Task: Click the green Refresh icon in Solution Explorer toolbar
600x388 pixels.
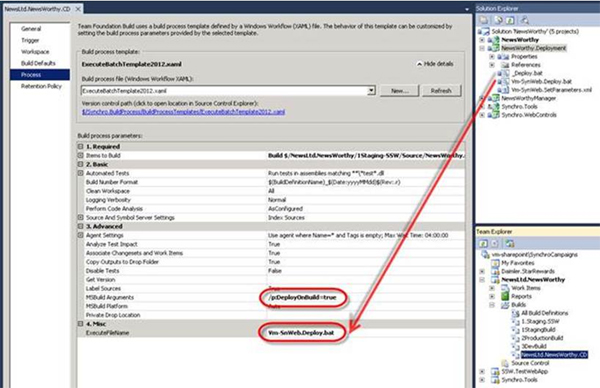Action: tap(510, 20)
